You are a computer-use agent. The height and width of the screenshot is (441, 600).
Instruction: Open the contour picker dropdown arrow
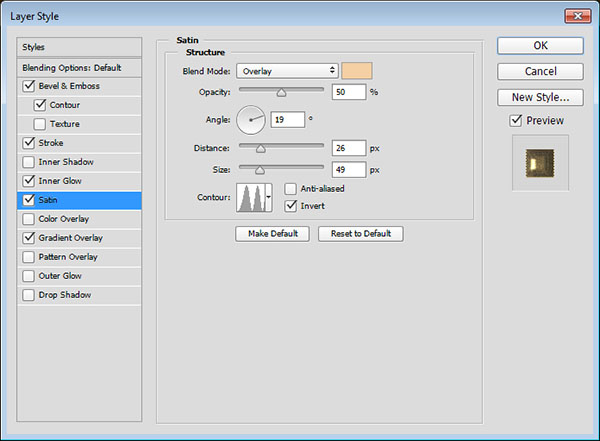[269, 198]
